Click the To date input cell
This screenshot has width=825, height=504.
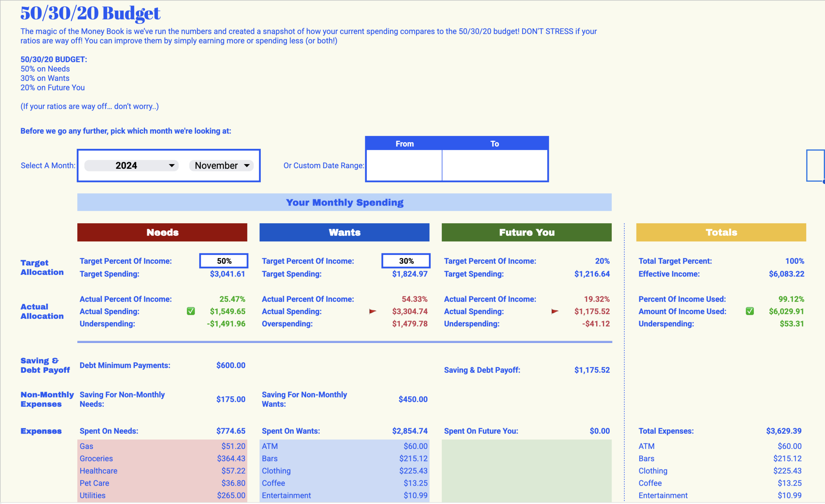click(495, 165)
